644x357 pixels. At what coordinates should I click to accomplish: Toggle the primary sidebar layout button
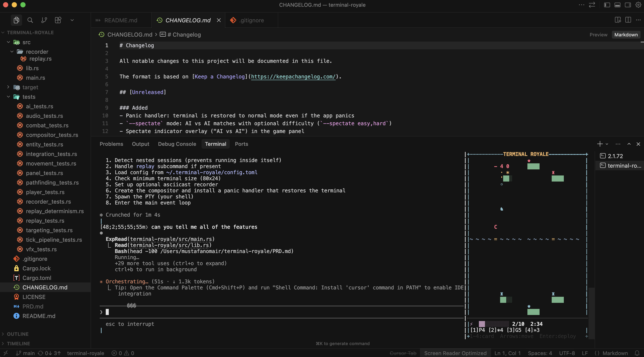[607, 5]
